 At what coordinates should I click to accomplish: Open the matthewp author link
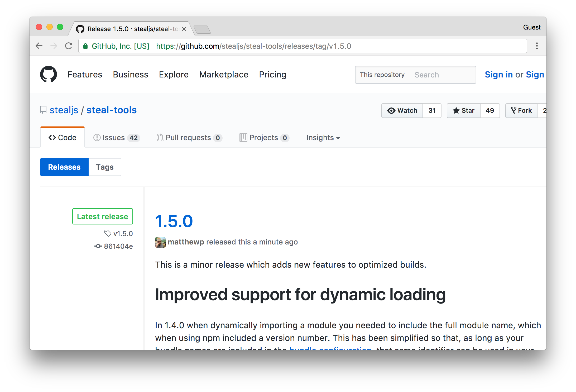186,242
